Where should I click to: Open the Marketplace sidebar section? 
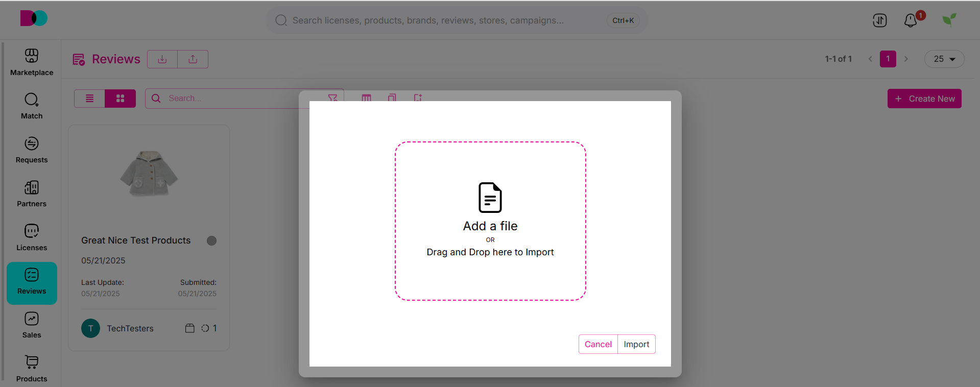point(32,62)
